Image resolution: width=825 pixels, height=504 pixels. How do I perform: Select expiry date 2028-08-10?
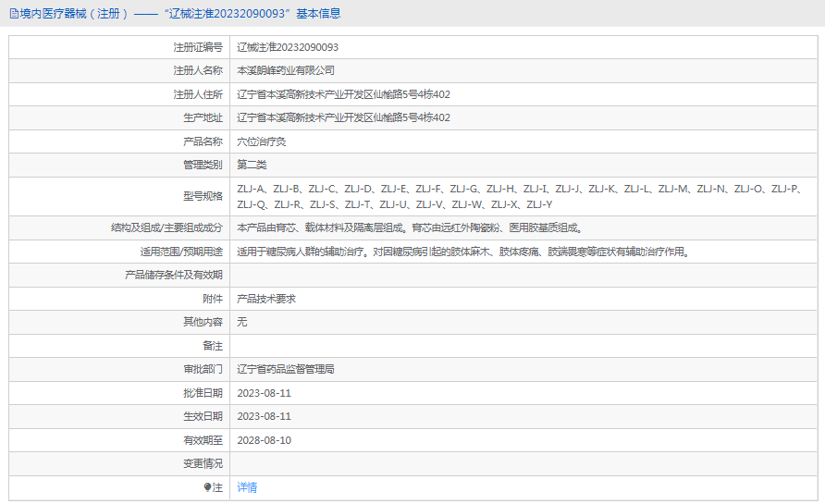pos(265,440)
